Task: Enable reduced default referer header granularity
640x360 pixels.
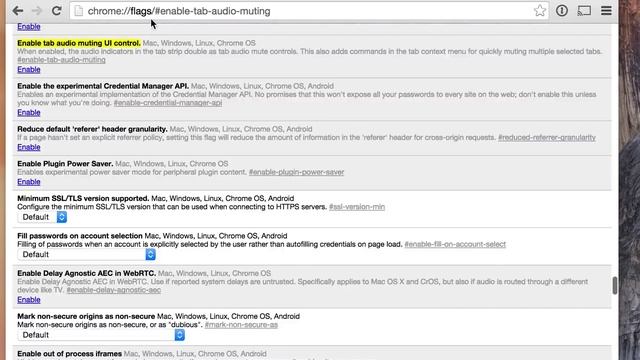Action: (29, 147)
